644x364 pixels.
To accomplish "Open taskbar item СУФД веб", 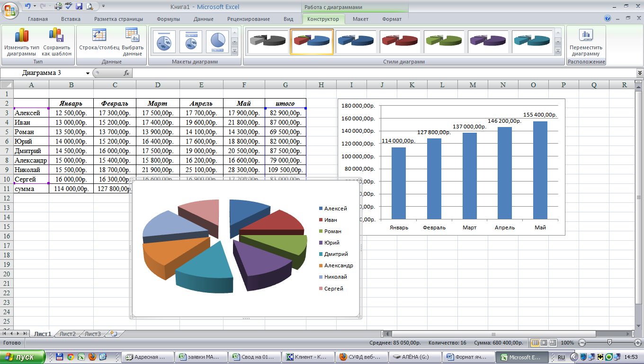I will pyautogui.click(x=361, y=357).
